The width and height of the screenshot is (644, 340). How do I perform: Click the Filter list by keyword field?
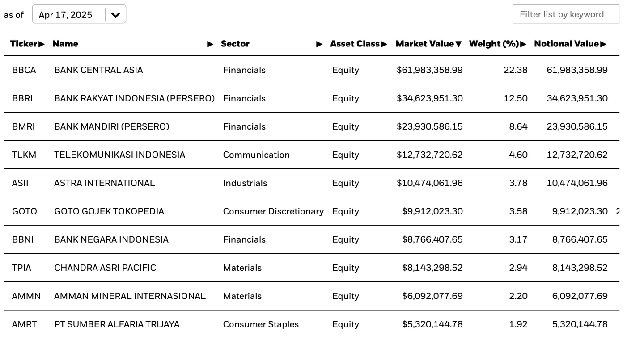coord(566,14)
